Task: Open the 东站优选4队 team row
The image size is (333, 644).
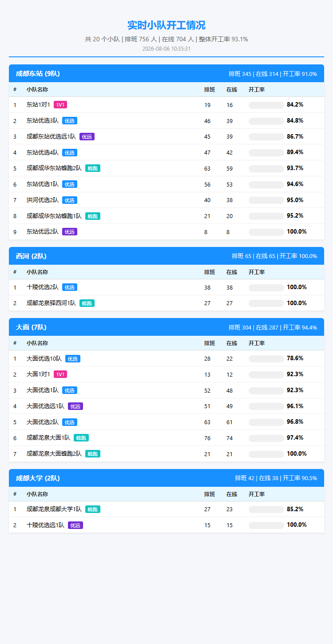Action: click(x=166, y=152)
